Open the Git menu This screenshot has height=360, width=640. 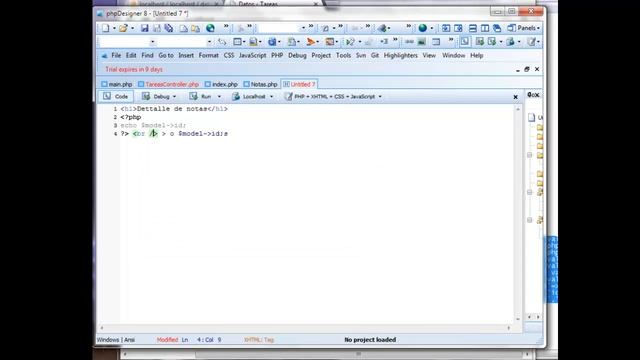coord(375,56)
